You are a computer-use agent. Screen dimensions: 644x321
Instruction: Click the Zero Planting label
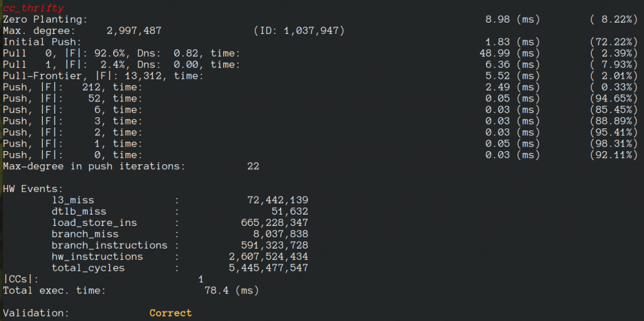click(45, 20)
